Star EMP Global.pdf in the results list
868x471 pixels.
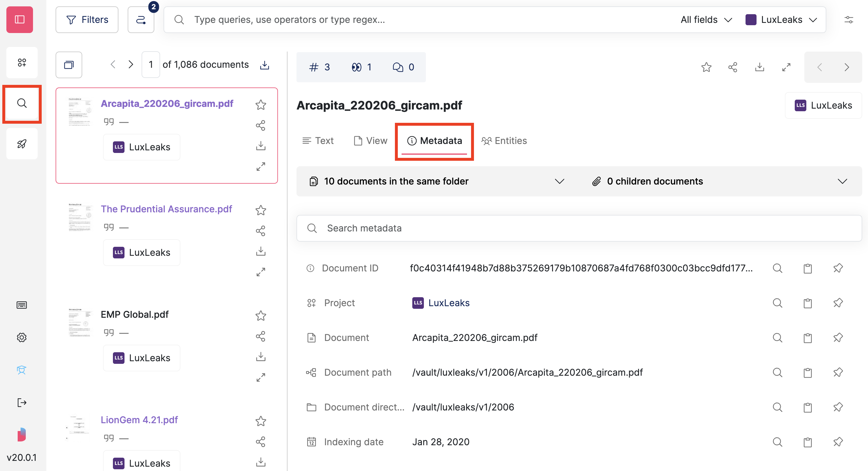(x=261, y=316)
